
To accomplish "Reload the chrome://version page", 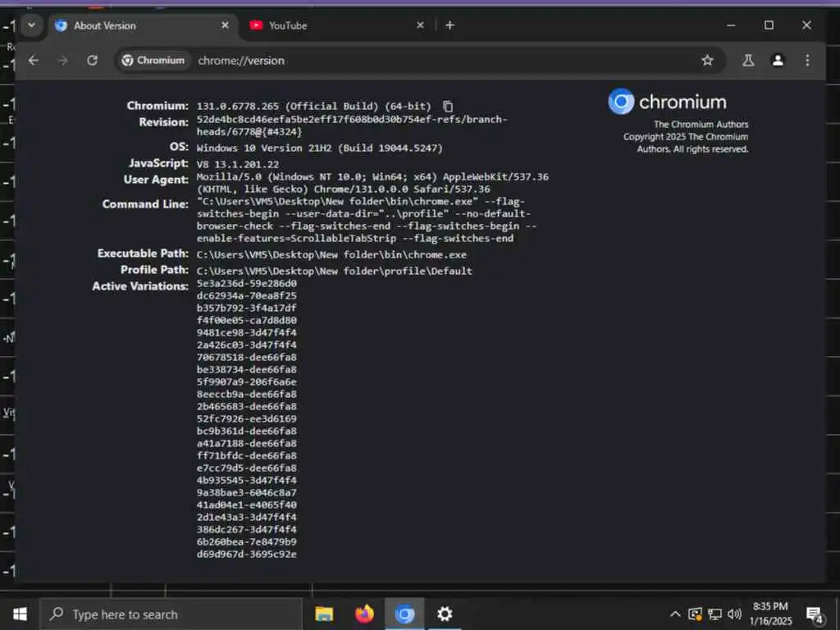I will point(93,61).
